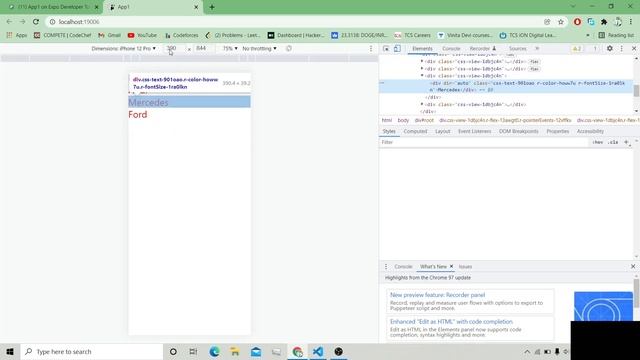Rotate the device viewport orientation
The image size is (640, 360).
pos(289,48)
